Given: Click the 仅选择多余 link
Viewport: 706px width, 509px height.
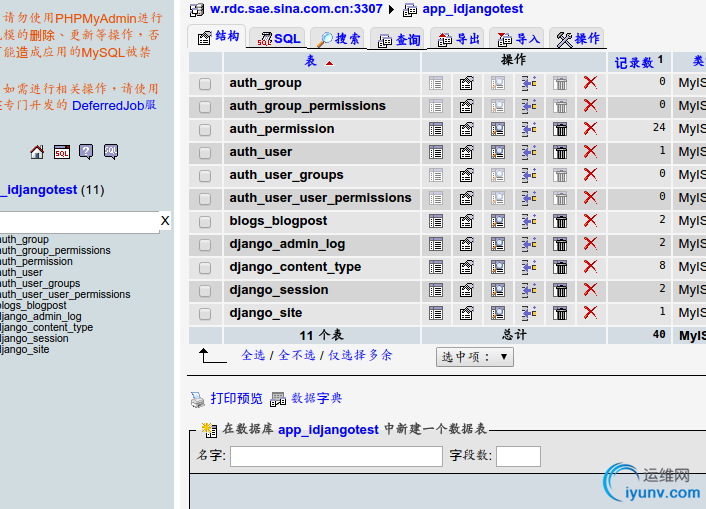Looking at the screenshot, I should click(x=360, y=355).
